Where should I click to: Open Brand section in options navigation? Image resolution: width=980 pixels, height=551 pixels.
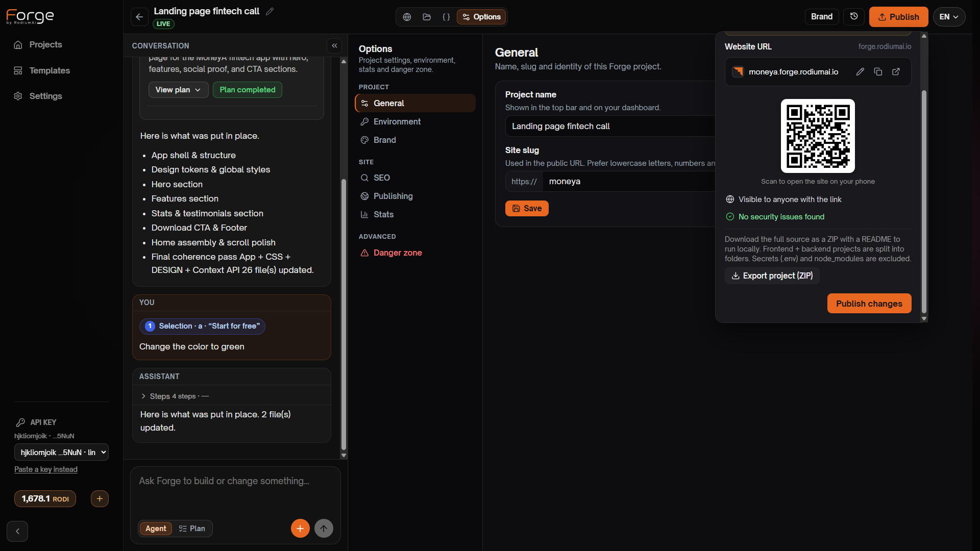415,140
